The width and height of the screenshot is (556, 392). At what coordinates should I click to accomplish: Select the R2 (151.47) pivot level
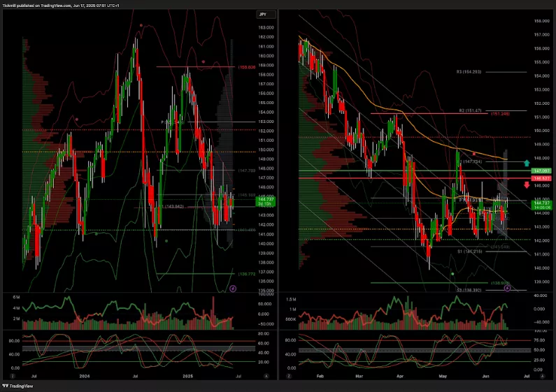472,110
